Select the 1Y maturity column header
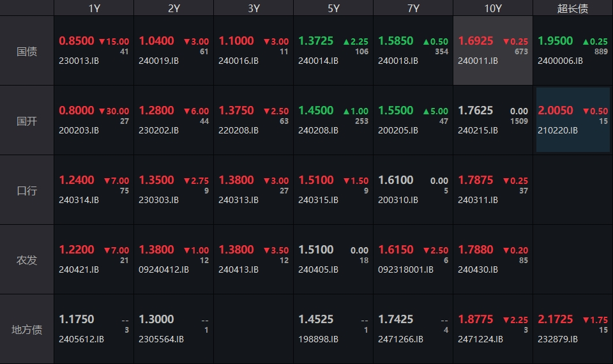613x364 pixels. (94, 8)
